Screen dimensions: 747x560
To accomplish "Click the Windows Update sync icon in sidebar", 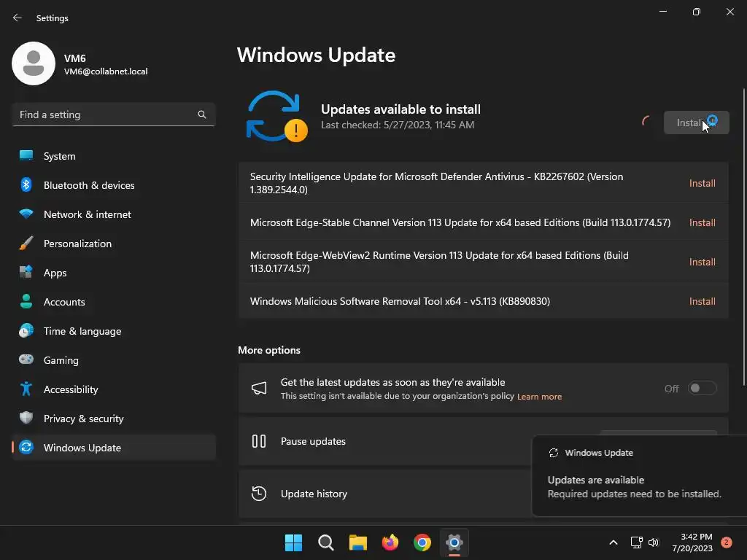I will tap(26, 447).
